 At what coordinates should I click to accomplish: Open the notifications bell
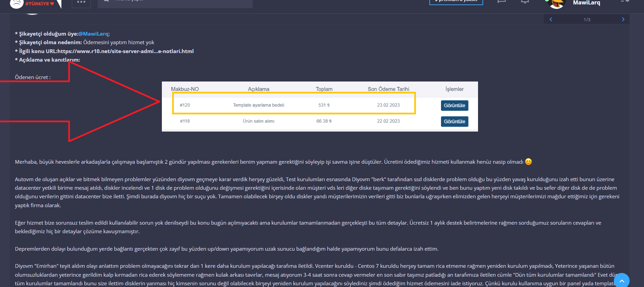click(x=525, y=2)
